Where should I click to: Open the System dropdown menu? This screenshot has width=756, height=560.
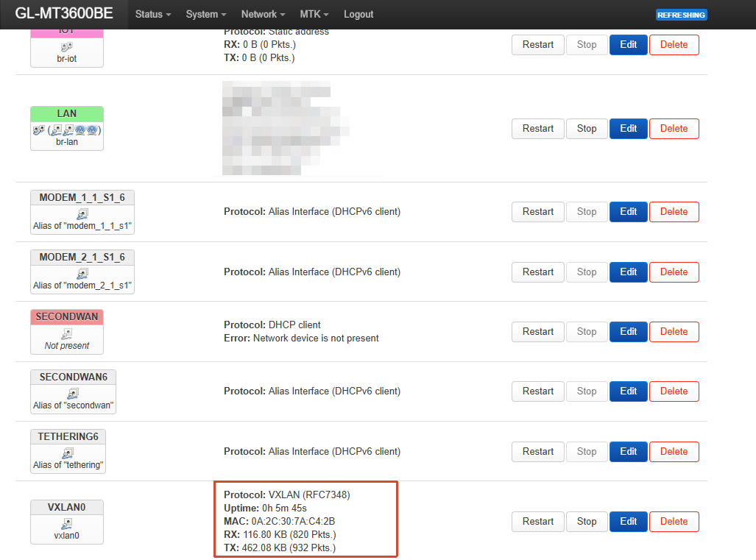point(206,15)
